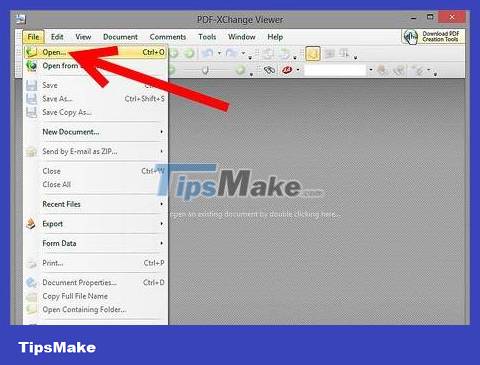
Task: Select the Hand tool in the toolbar
Action: pyautogui.click(x=313, y=54)
